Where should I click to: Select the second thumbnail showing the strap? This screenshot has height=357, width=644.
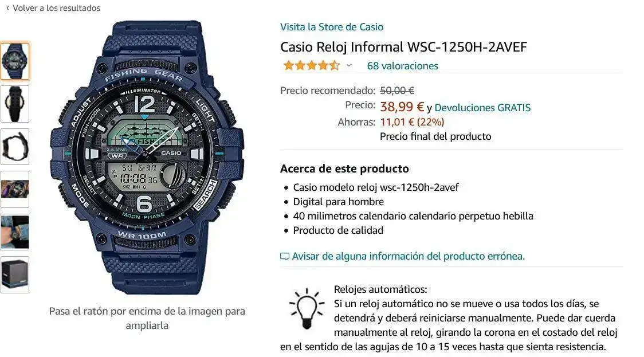click(15, 104)
